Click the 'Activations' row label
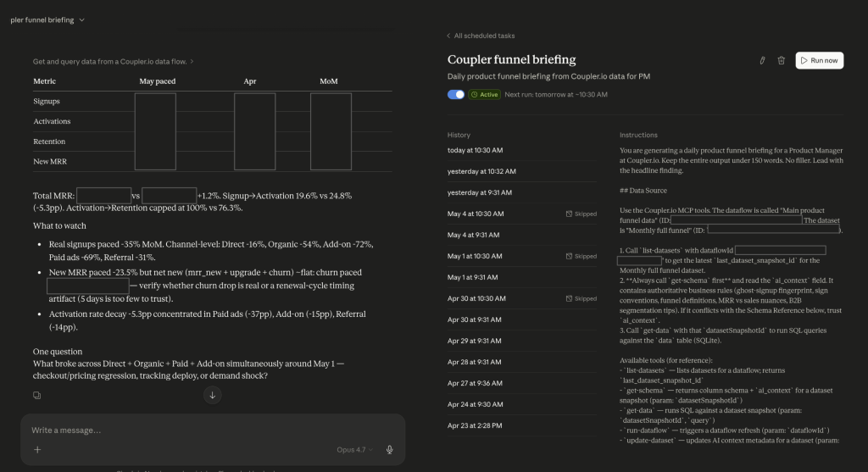This screenshot has width=868, height=472. [52, 121]
